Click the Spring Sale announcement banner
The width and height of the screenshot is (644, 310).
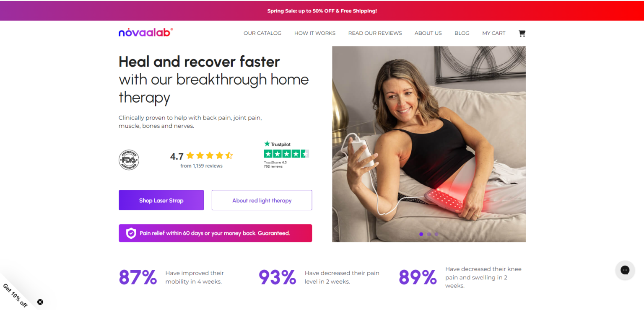322,11
